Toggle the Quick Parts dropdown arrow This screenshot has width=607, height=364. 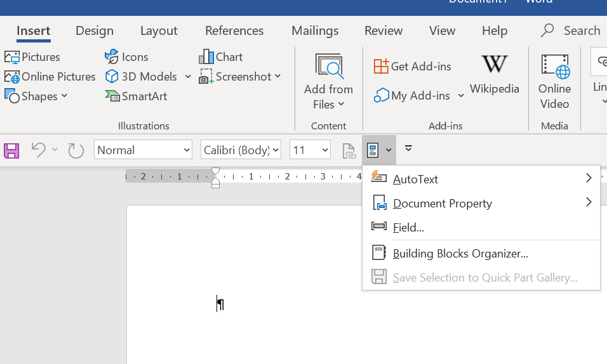tap(389, 150)
